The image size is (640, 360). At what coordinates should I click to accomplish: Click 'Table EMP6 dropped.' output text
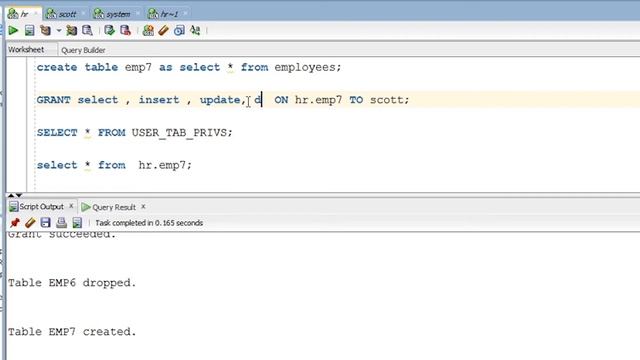[x=72, y=283]
